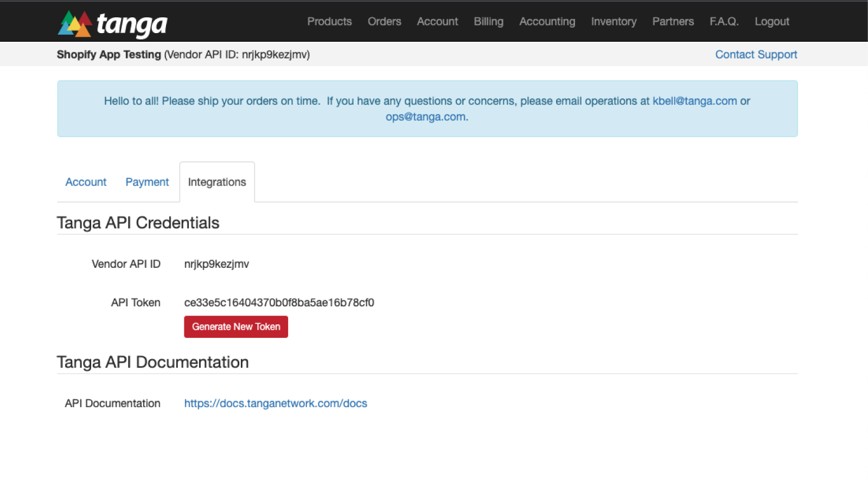Screen dimensions: 868x488
Task: Click the API Documentation label
Action: tap(112, 403)
